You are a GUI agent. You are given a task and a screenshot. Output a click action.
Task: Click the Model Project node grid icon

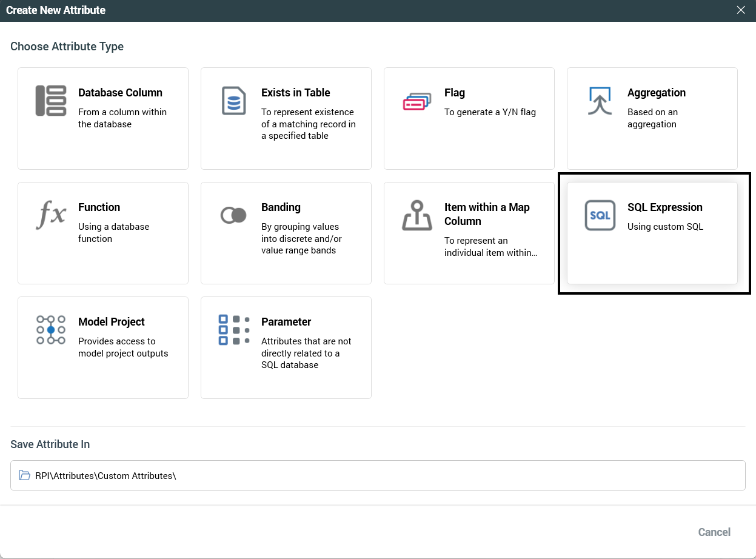pyautogui.click(x=51, y=330)
